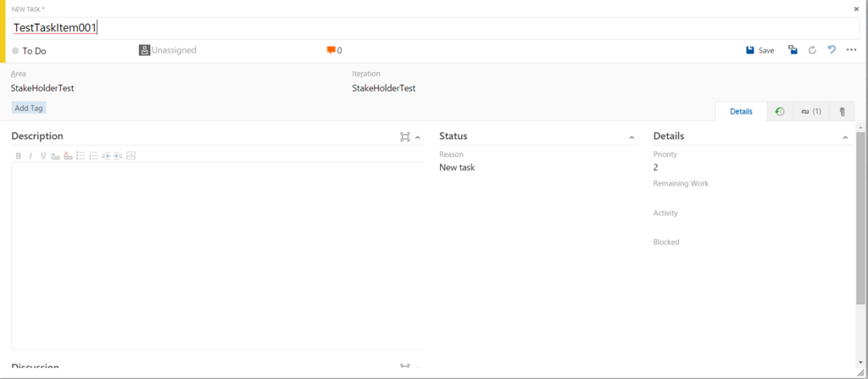Collapse the Status section
This screenshot has height=379, width=868.
(x=632, y=137)
